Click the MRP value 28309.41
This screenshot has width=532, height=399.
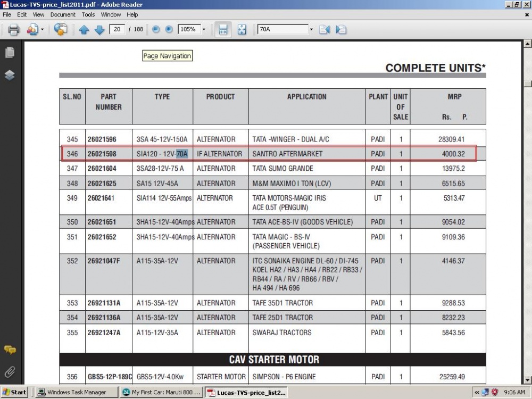tap(451, 139)
